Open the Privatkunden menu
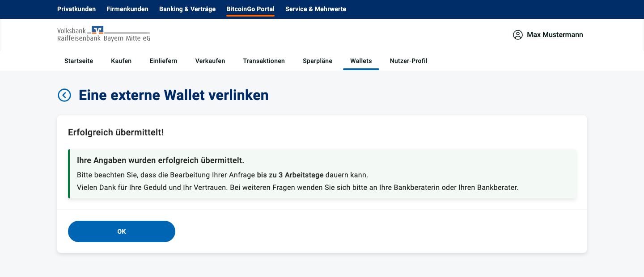The image size is (644, 277). tap(76, 9)
